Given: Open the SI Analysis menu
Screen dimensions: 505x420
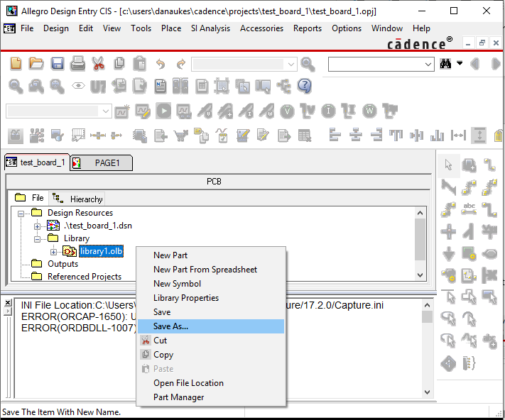Looking at the screenshot, I should [x=210, y=28].
